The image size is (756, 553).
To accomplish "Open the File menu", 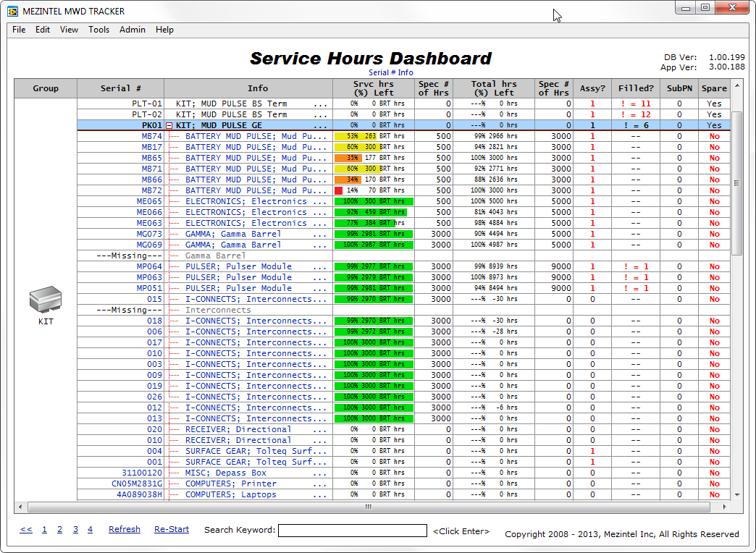I will pyautogui.click(x=19, y=30).
